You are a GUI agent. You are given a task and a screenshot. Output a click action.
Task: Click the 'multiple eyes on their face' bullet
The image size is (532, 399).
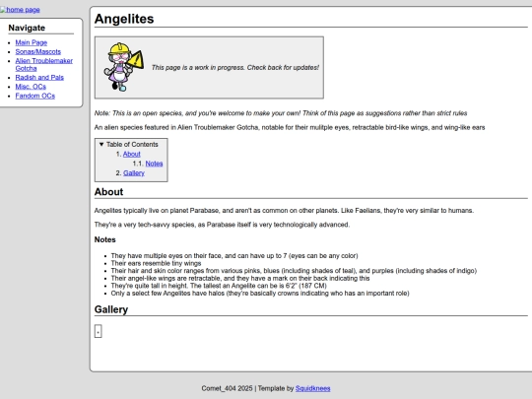pos(234,256)
